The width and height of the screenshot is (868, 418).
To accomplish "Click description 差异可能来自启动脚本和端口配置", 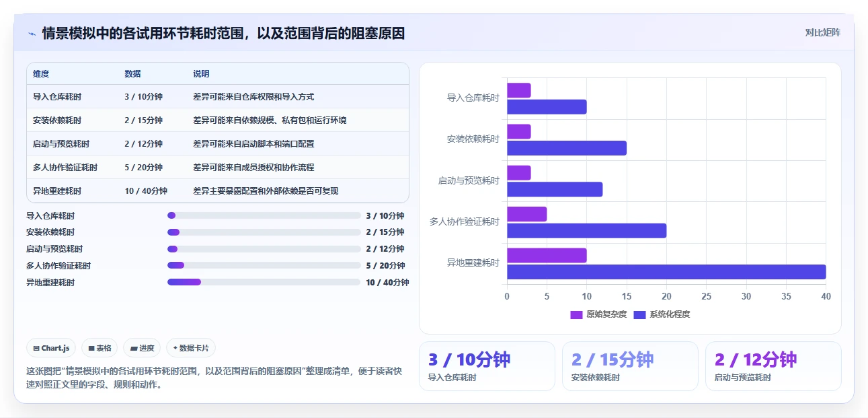I will point(253,143).
